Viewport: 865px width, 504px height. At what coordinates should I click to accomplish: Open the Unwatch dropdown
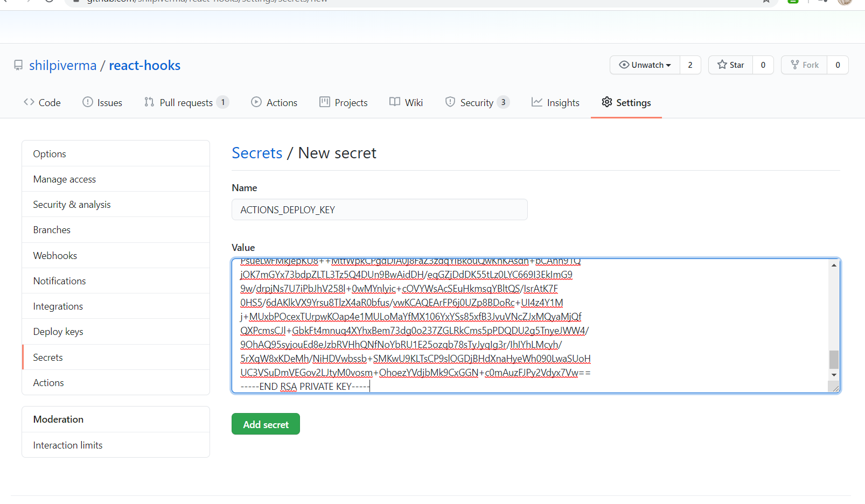[645, 65]
